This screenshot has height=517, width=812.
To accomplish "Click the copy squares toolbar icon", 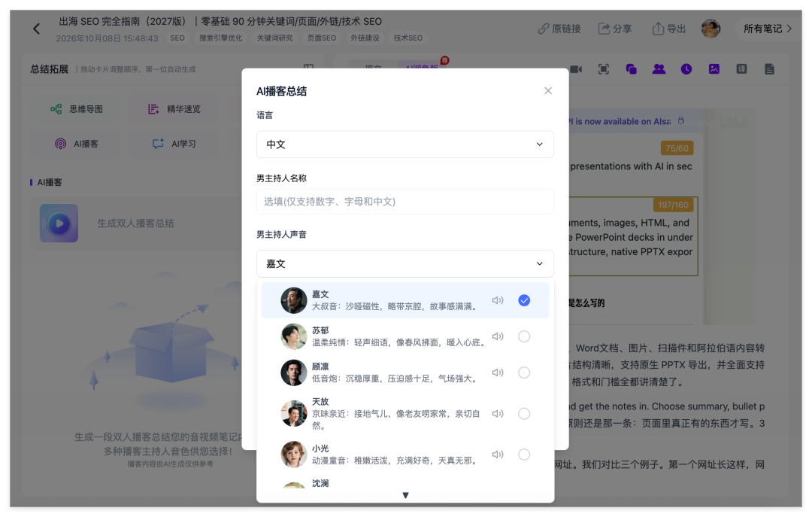I will click(x=631, y=69).
